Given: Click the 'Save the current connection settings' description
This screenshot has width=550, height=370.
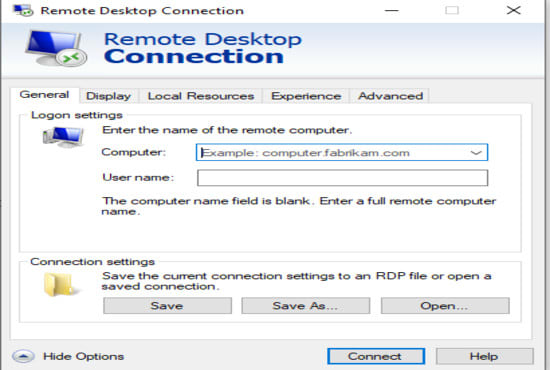Looking at the screenshot, I should 296,281.
